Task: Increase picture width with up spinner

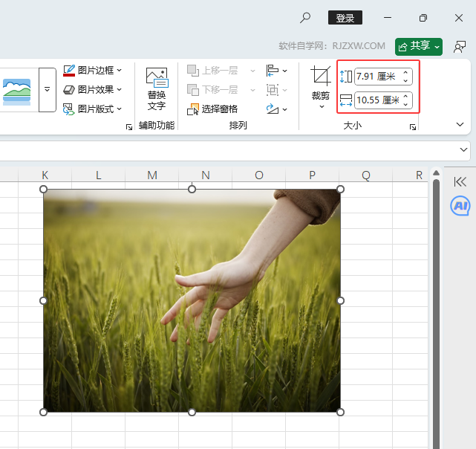Action: point(405,96)
